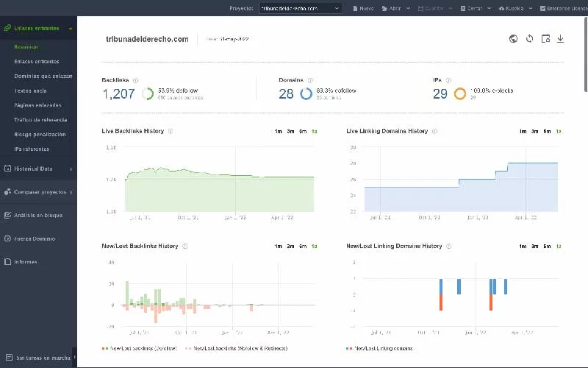The image size is (588, 368).
Task: Expand the Historical Data section arrow
Action: coord(71,169)
